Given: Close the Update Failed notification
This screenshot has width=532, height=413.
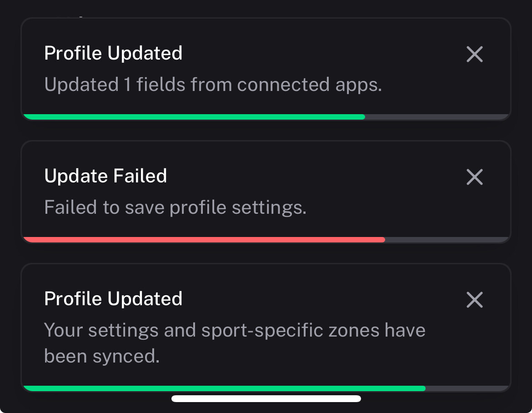Looking at the screenshot, I should pyautogui.click(x=474, y=177).
